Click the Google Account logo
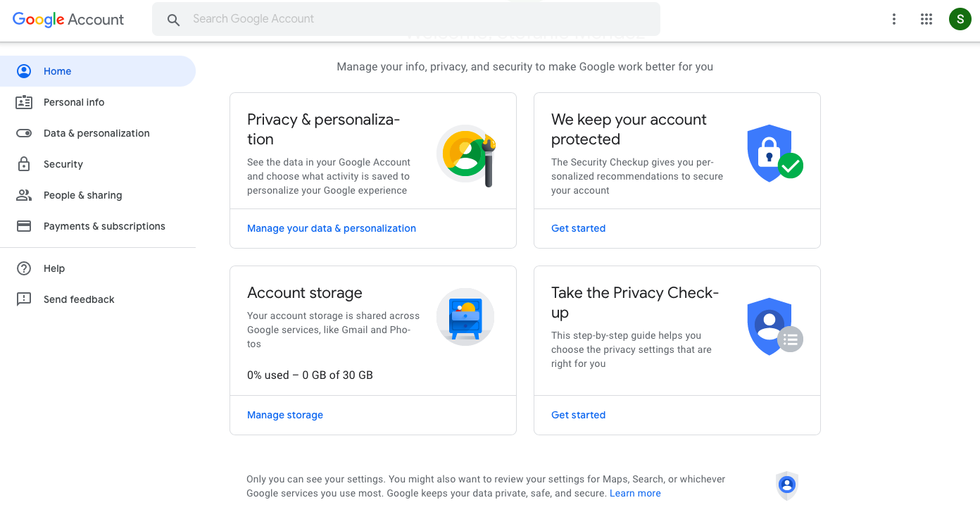The image size is (980, 524). coord(68,19)
